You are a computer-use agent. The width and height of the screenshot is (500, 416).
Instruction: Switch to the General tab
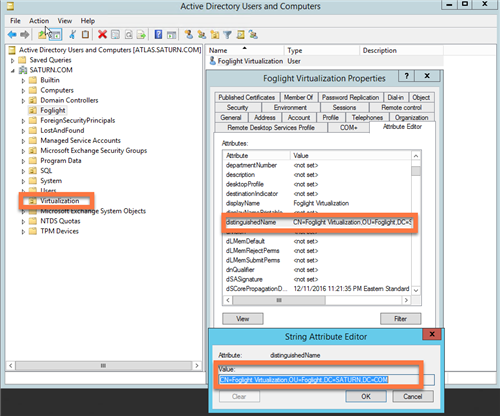click(x=231, y=117)
